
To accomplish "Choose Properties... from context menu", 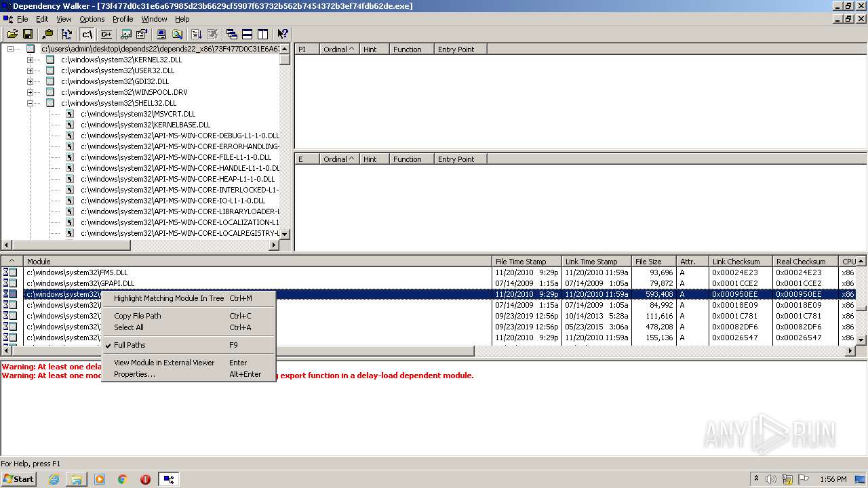I will click(x=189, y=374).
